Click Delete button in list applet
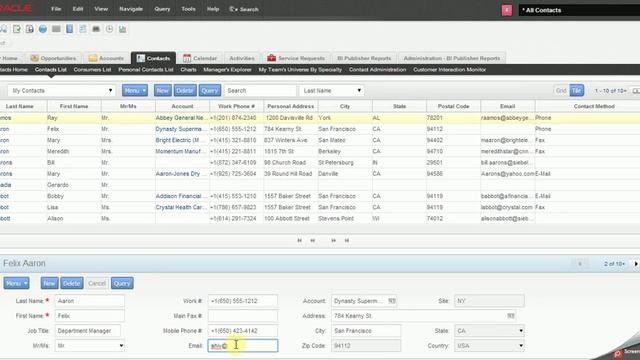 (x=185, y=91)
